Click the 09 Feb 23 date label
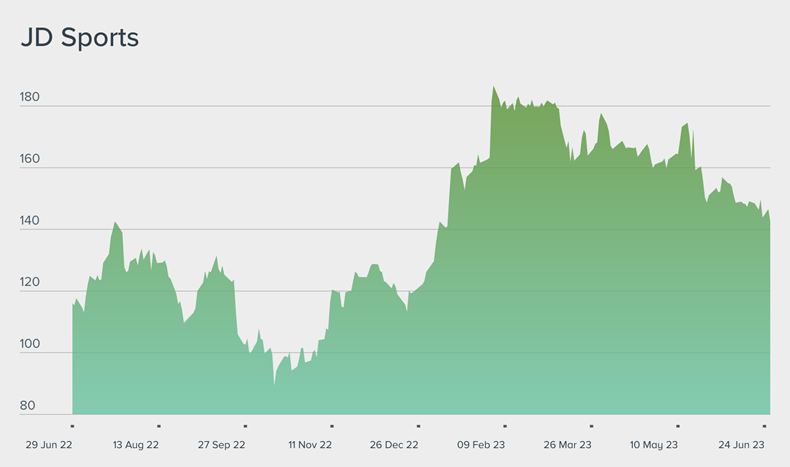 [481, 443]
